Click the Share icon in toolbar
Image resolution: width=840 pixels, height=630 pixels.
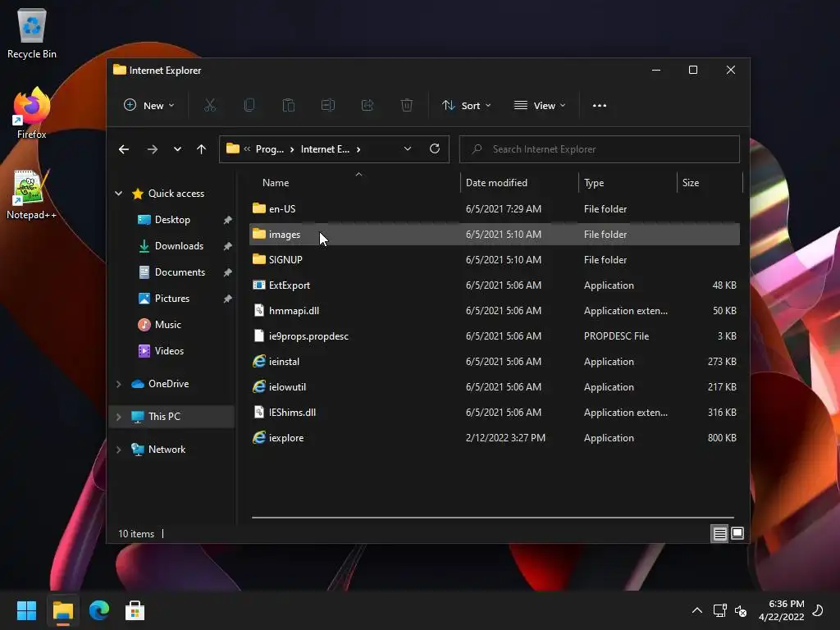367,106
